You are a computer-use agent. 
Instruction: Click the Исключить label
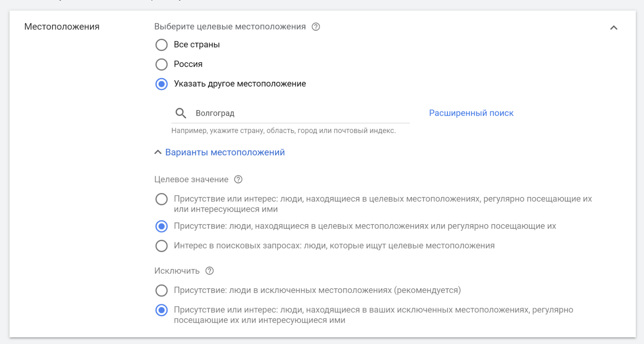[x=177, y=271]
